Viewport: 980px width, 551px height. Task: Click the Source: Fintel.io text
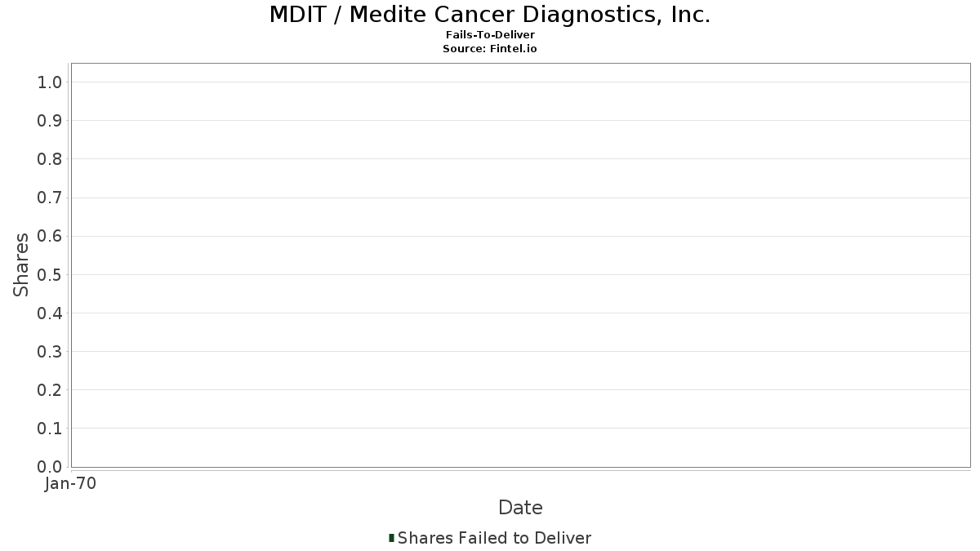[x=490, y=48]
